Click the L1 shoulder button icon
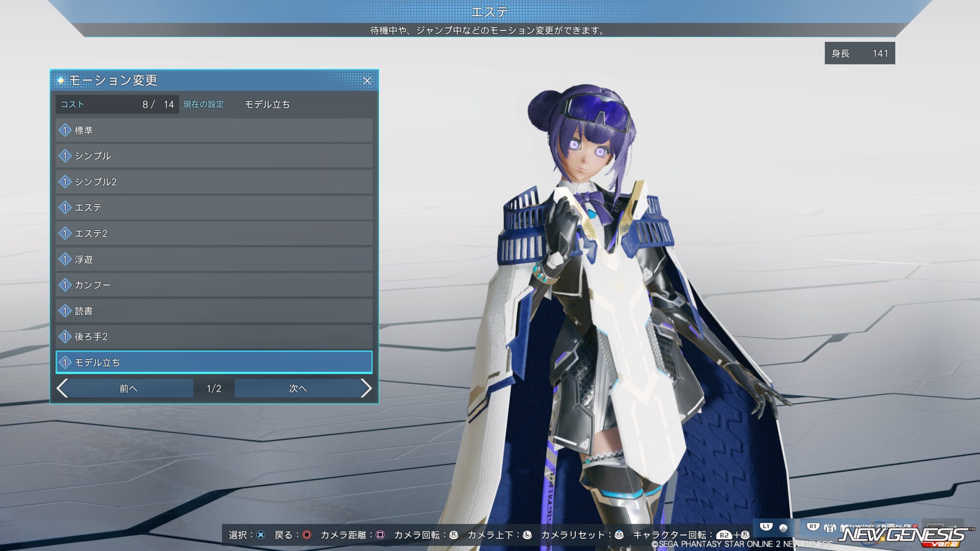Image resolution: width=980 pixels, height=551 pixels. click(766, 527)
